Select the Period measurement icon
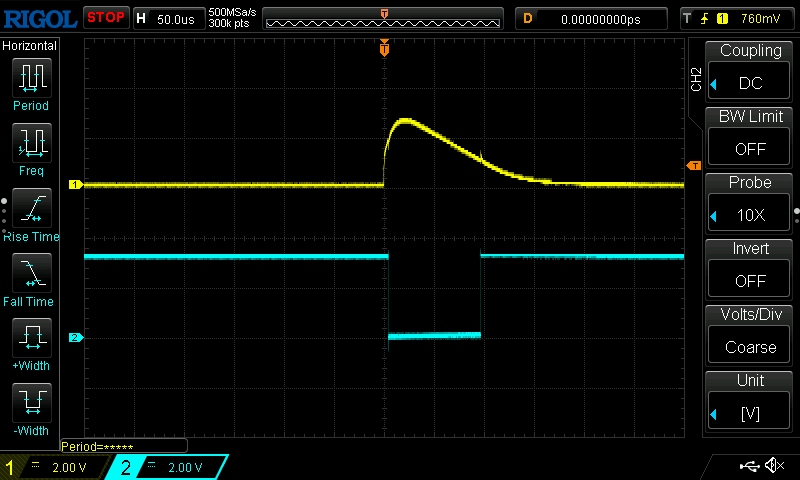Screen dimensions: 800x480 pos(31,78)
